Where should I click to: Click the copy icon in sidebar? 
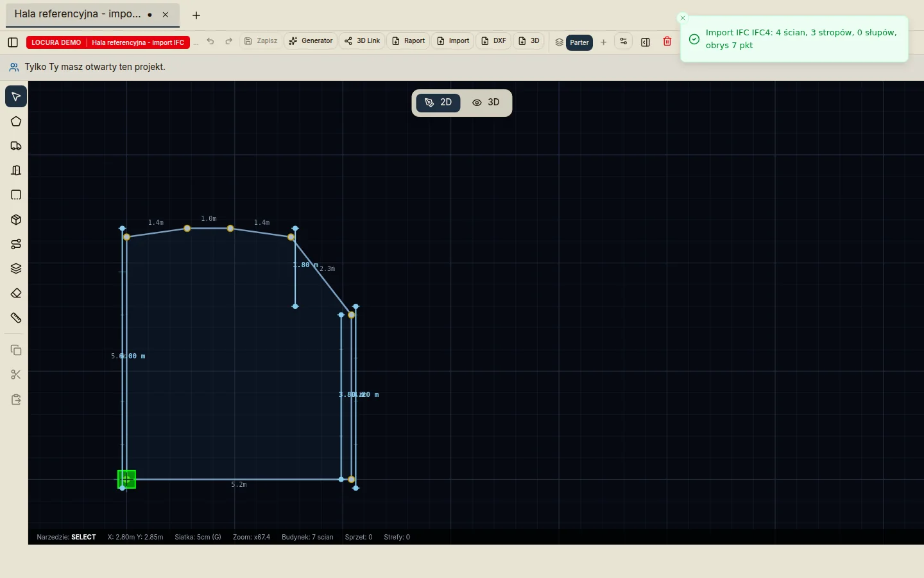click(x=16, y=350)
